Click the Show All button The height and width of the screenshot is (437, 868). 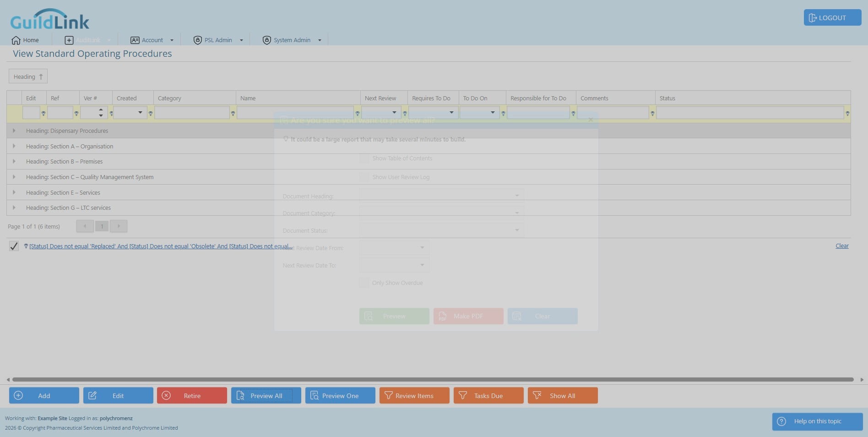(x=563, y=395)
